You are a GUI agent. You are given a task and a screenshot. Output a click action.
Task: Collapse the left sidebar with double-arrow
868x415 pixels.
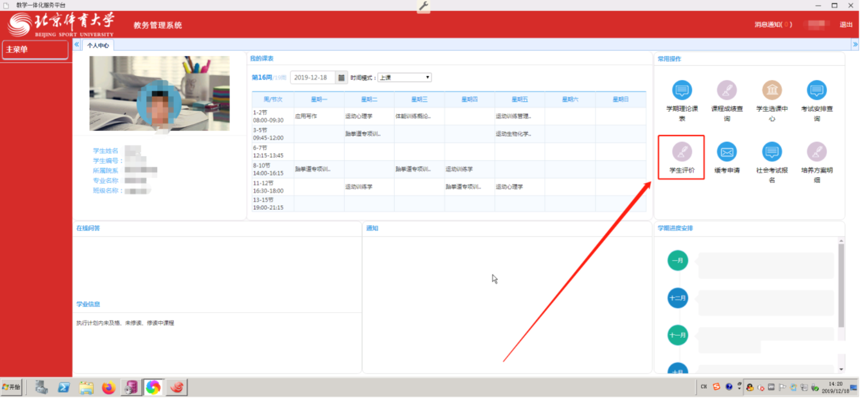pos(77,45)
